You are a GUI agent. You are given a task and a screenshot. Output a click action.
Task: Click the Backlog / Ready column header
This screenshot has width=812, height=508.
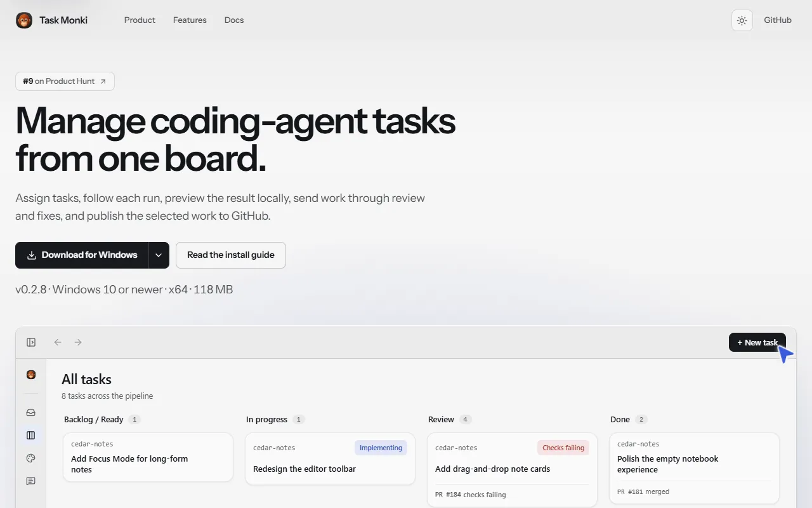coord(94,420)
